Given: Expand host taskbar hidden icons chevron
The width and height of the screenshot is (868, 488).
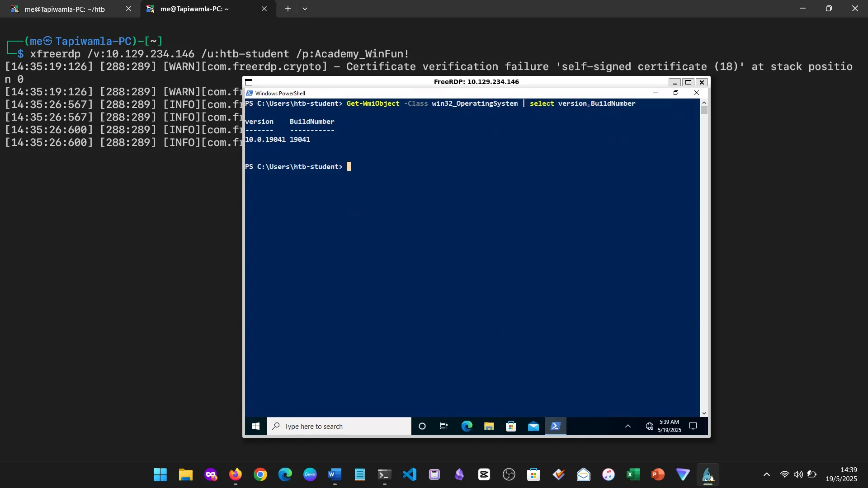Looking at the screenshot, I should pyautogui.click(x=767, y=474).
